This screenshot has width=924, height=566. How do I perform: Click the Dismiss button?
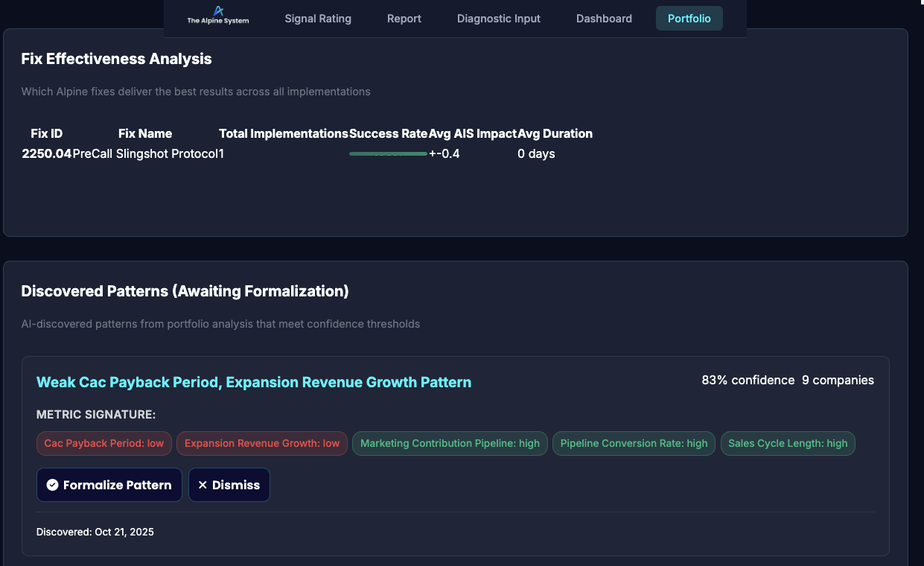tap(229, 485)
